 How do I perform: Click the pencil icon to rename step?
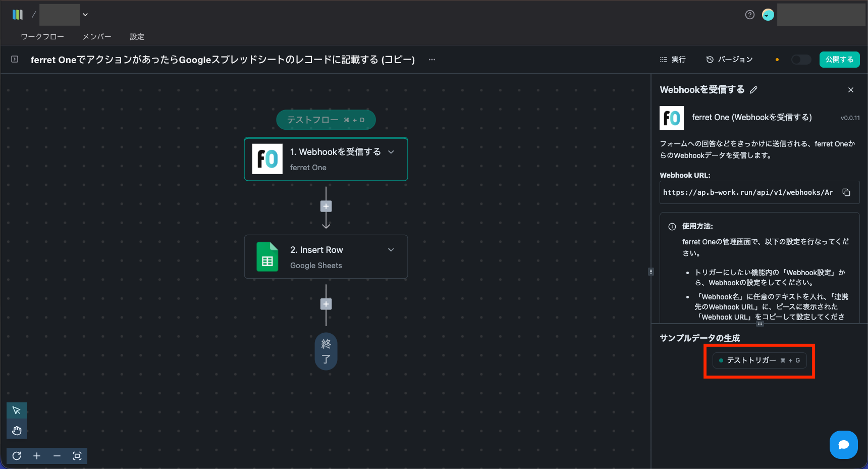[x=753, y=90]
